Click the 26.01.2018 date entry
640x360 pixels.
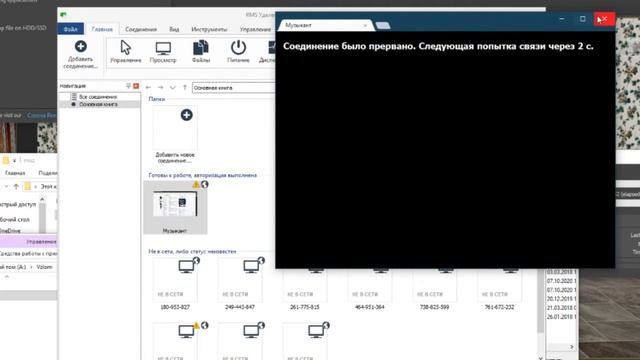coord(561,317)
